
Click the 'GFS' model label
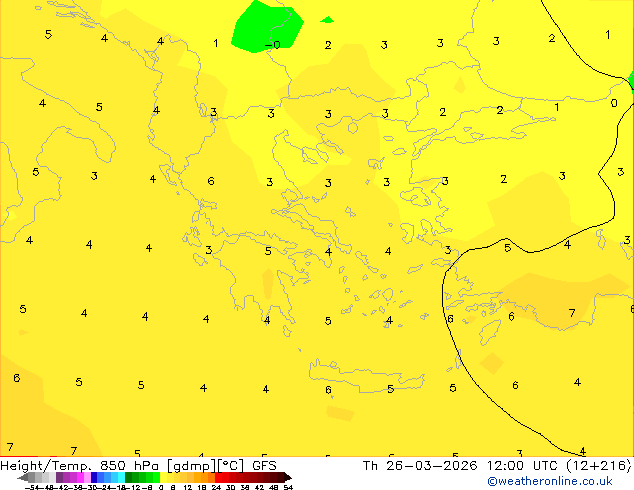point(264,466)
